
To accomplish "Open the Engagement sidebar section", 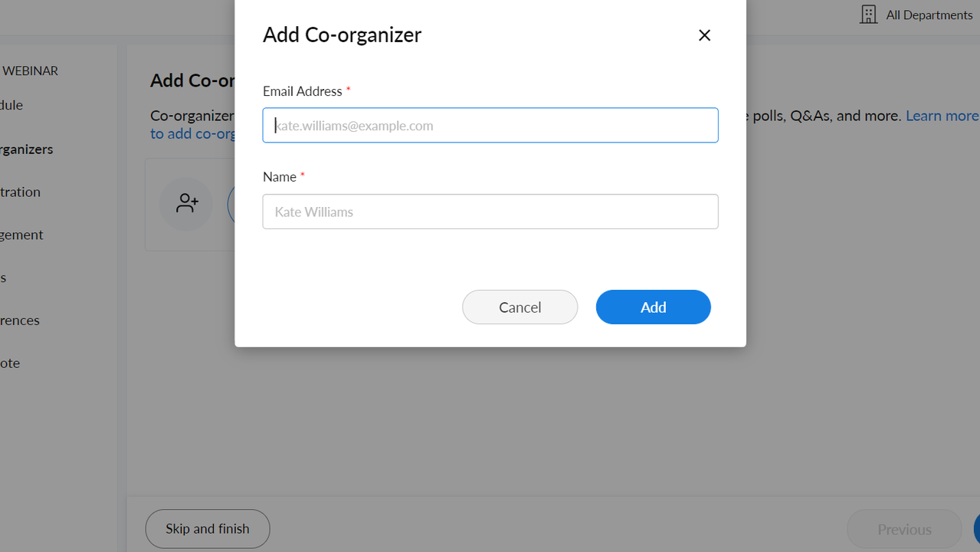I will tap(21, 235).
